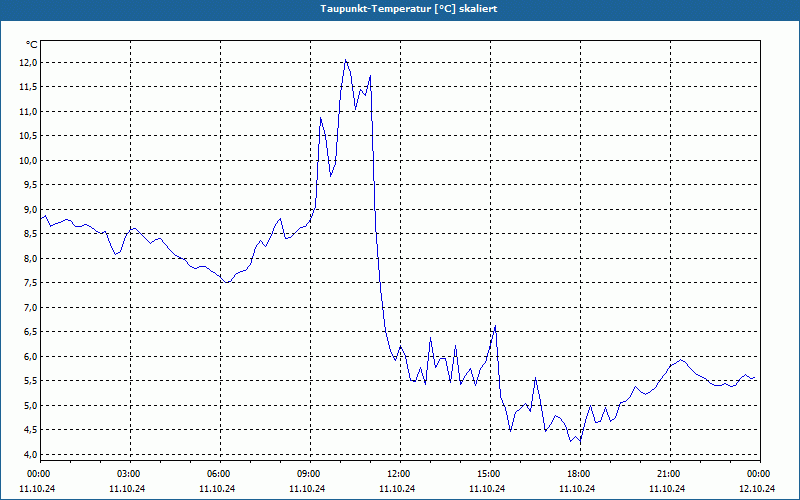Click the 8,5 y-axis label

point(30,234)
